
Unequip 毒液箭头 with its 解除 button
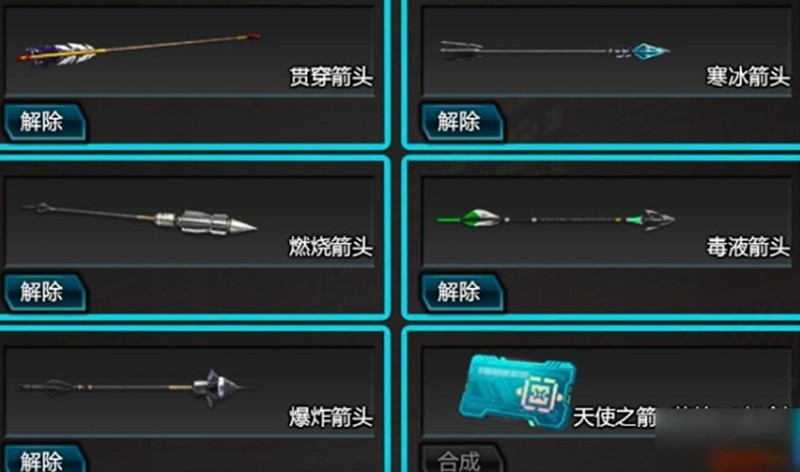point(462,292)
